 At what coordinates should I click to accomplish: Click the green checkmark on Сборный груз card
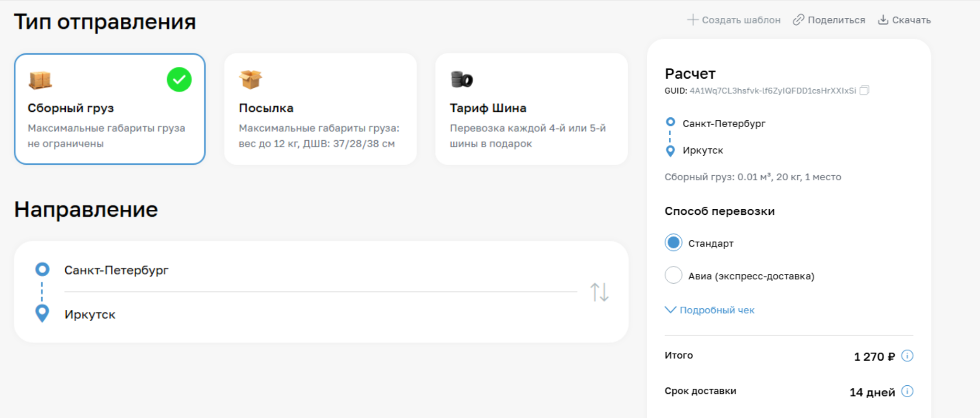[179, 80]
